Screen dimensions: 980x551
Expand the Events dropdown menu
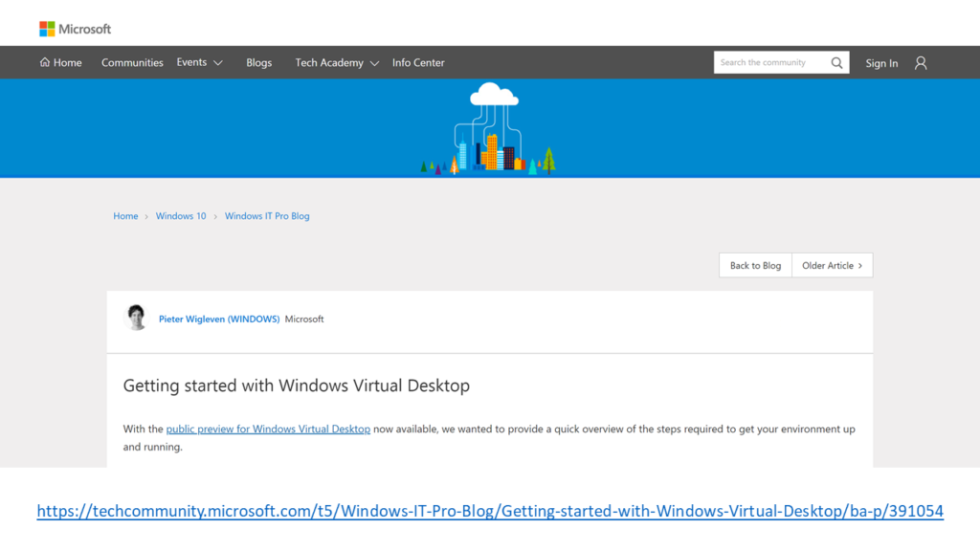pos(199,62)
